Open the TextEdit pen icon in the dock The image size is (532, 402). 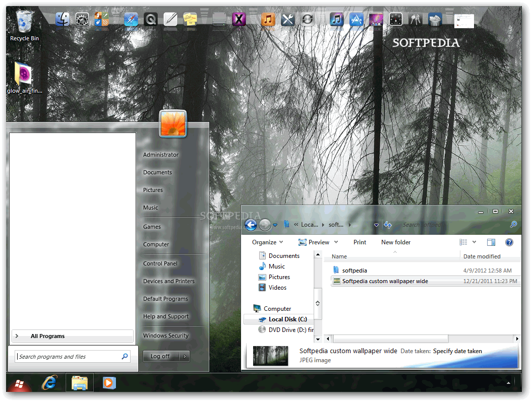170,19
